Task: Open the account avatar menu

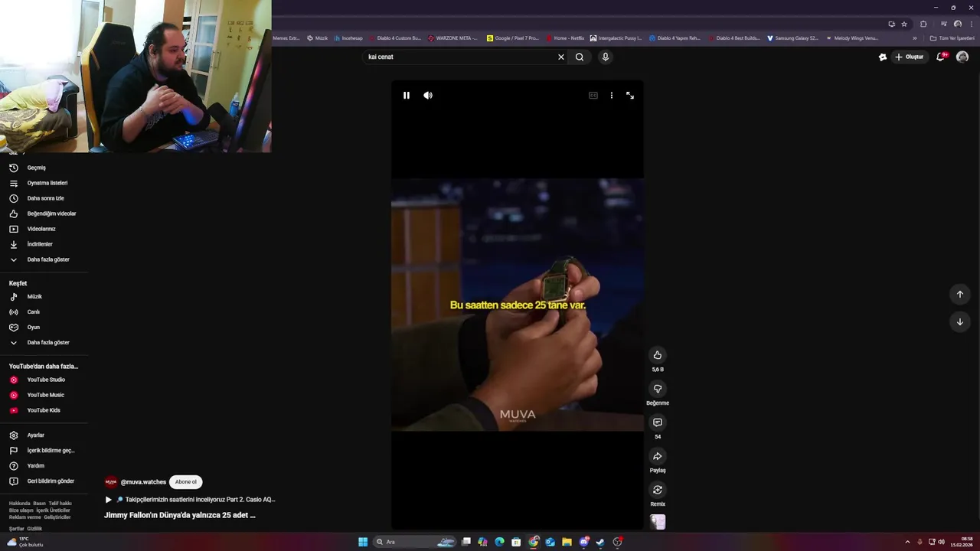Action: pyautogui.click(x=962, y=57)
